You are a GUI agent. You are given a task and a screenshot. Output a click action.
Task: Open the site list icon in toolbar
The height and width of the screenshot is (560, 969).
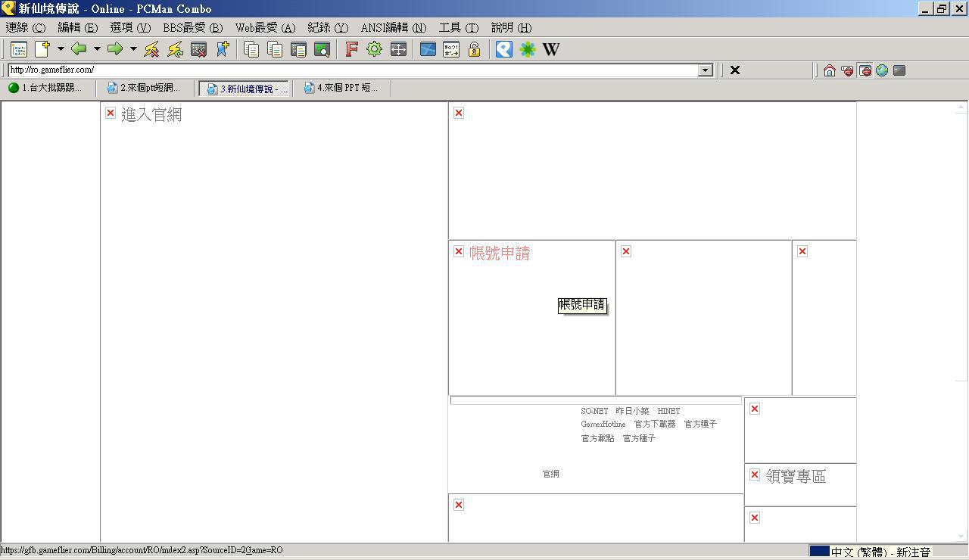click(x=19, y=49)
